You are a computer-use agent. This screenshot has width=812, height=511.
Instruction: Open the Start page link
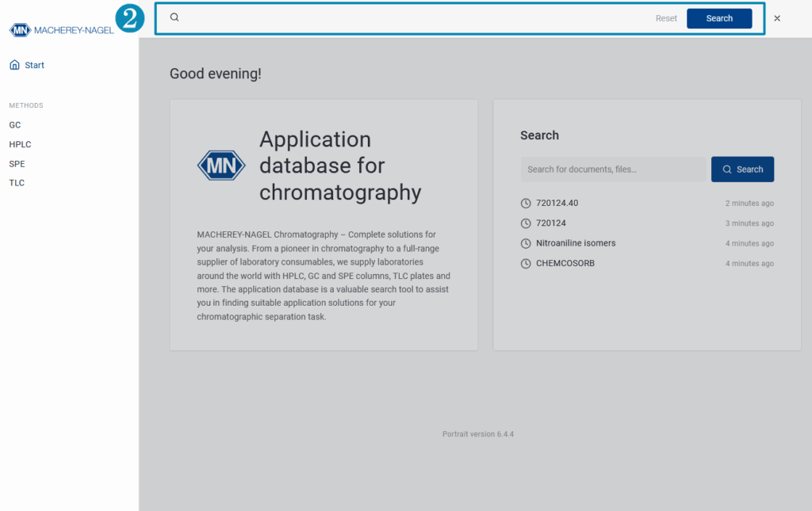27,65
